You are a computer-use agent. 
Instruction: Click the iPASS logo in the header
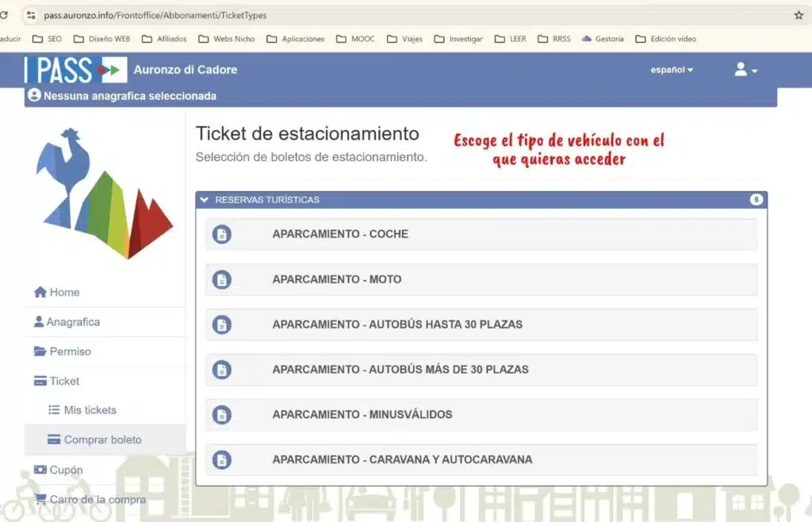75,70
